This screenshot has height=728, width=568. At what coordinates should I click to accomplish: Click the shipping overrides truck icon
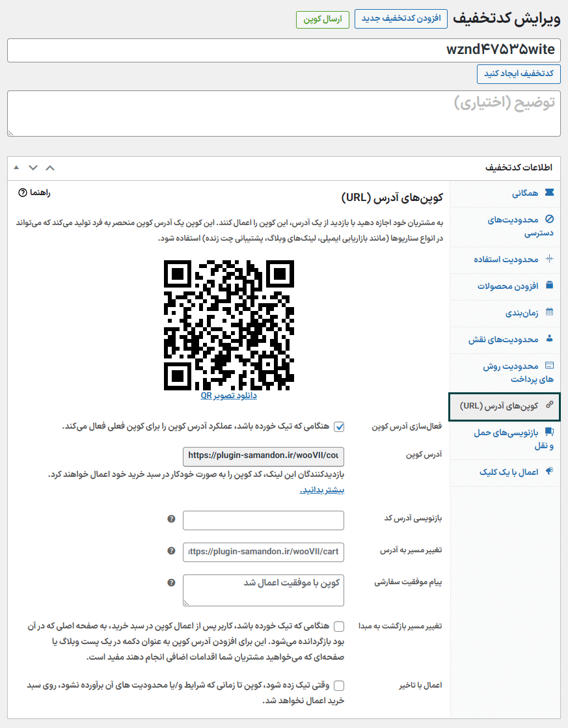tap(550, 431)
